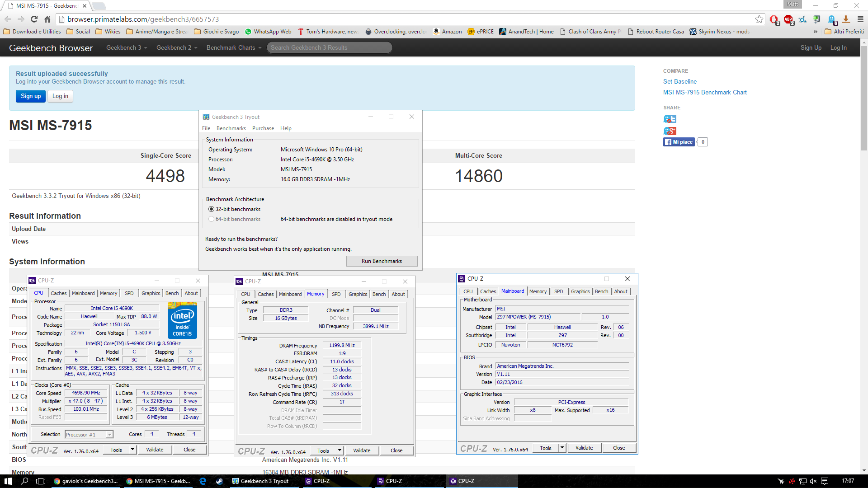Viewport: 868px width, 488px height.
Task: Click Validate in the Memory CPU-Z window
Action: pyautogui.click(x=362, y=450)
